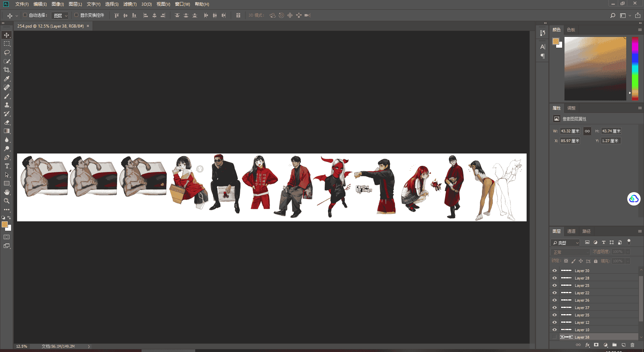Enable the 自动选择 checkbox
Viewport: 644px width, 352px height.
tap(25, 15)
